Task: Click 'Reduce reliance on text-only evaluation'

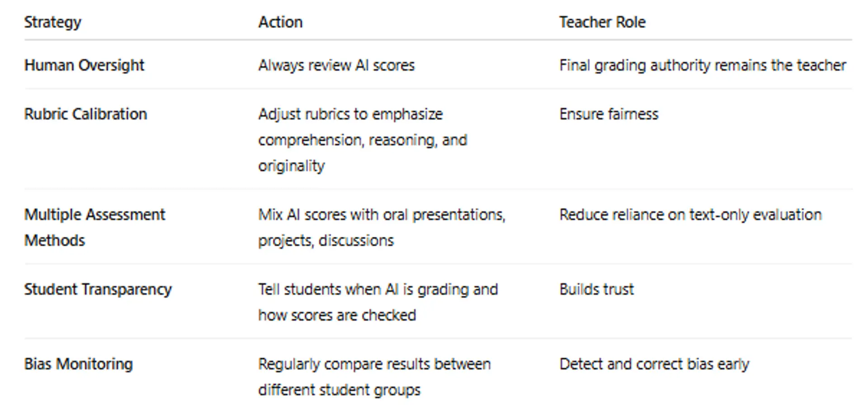Action: 690,215
